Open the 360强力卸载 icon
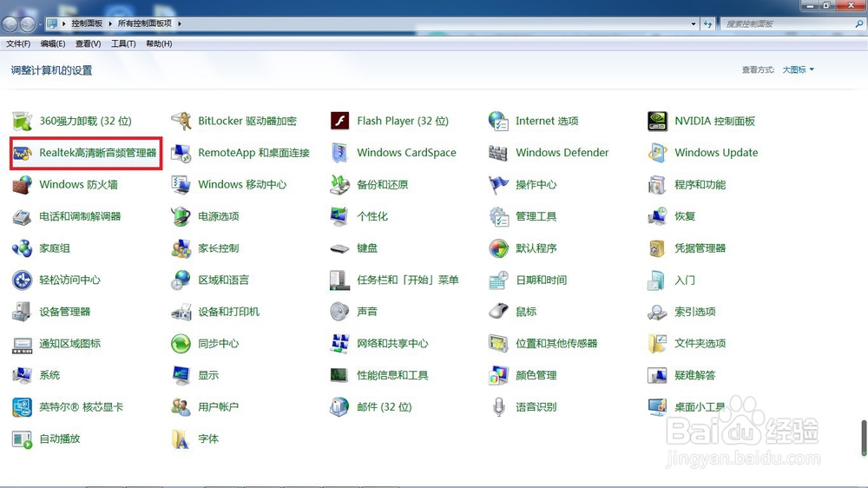Viewport: 868px width, 488px height. (23, 121)
